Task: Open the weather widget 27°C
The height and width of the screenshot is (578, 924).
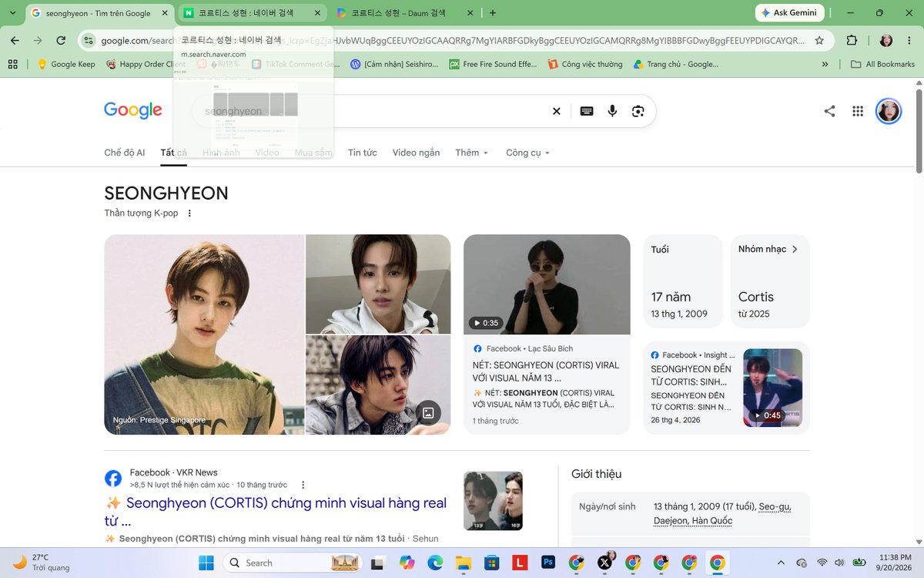Action: point(42,563)
